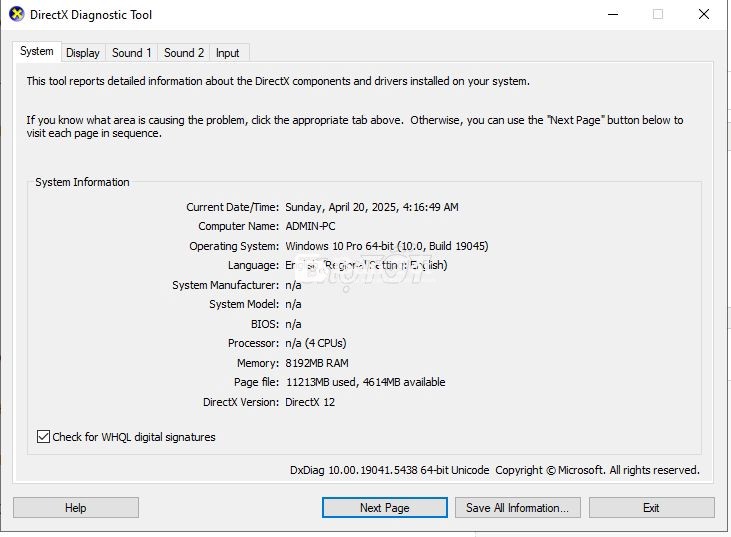Select DirectX version value 'DirectX 12'
The height and width of the screenshot is (537, 731).
click(310, 402)
